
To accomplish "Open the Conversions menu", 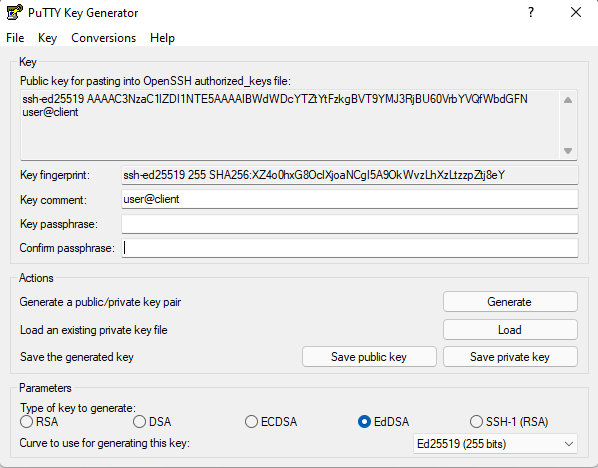I will 104,38.
